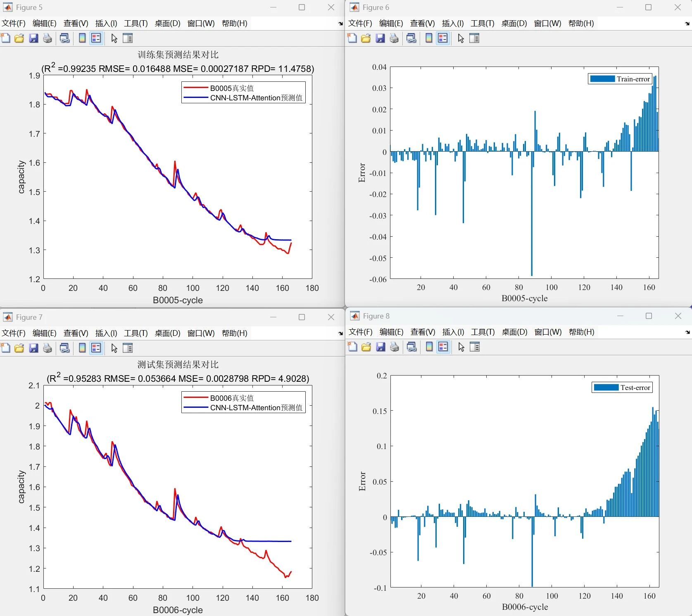Open Property Inspector in Figure 7 toolbar

(128, 348)
